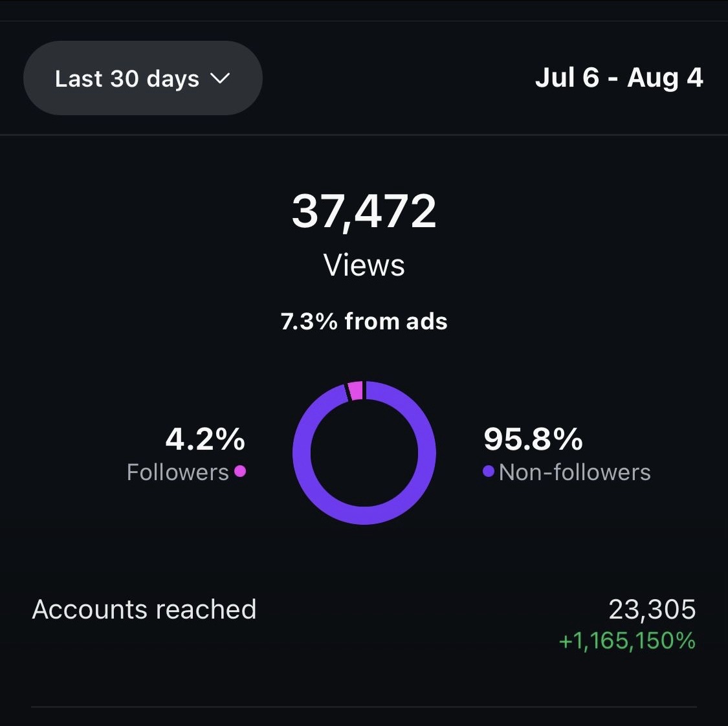
Task: Click the divider line below Accounts reached
Action: pos(364,707)
